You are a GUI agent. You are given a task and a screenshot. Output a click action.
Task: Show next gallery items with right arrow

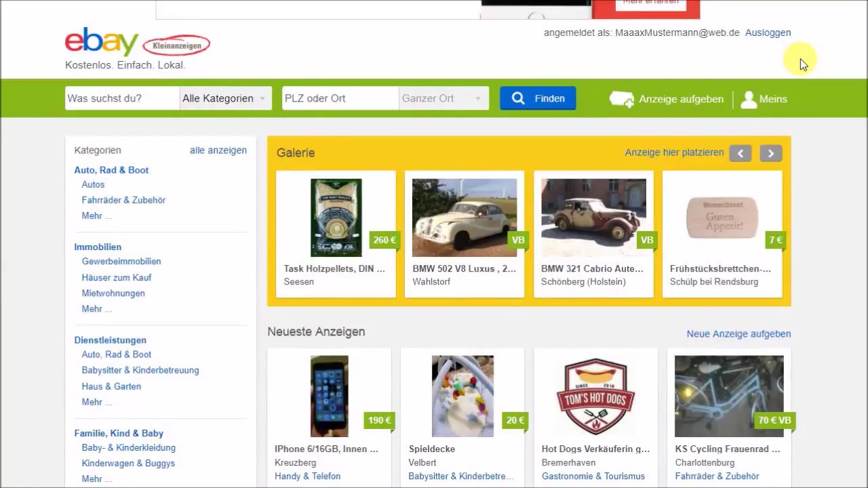[x=771, y=153]
